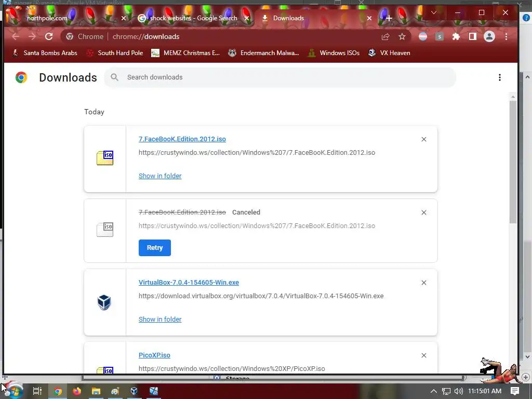532x399 pixels.
Task: Click the ISO file icon of 7.FaceBooK.Edition.2012.iso
Action: click(105, 158)
